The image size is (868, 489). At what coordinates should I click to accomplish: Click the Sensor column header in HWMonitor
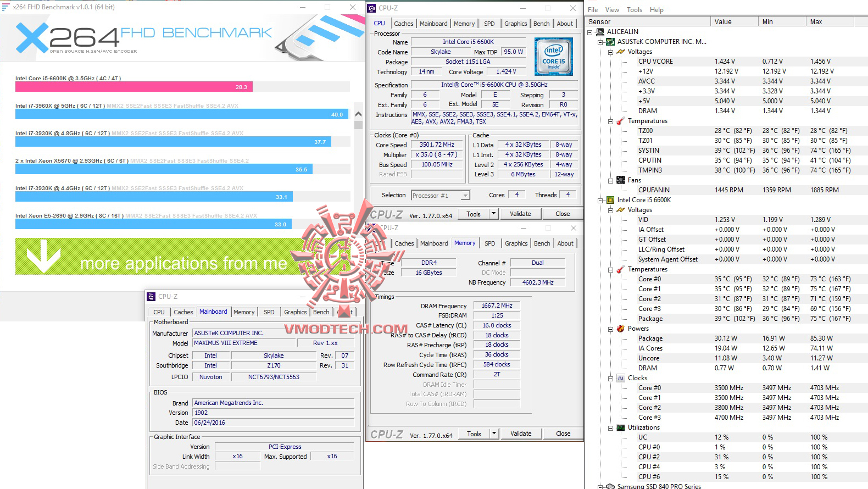point(647,22)
